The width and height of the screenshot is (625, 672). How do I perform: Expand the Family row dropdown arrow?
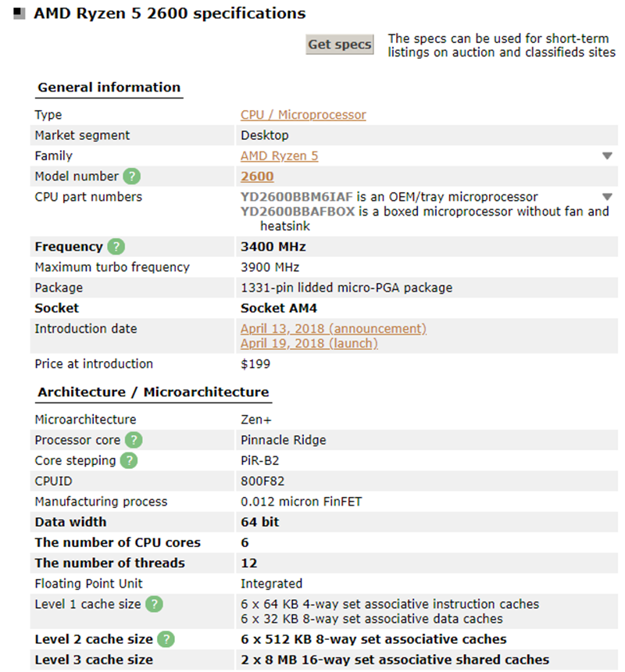(607, 156)
